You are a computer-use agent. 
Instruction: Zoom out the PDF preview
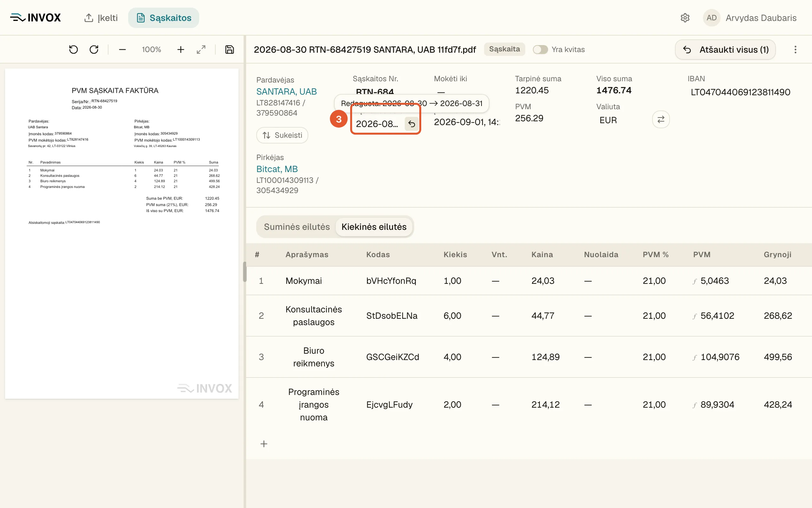122,50
